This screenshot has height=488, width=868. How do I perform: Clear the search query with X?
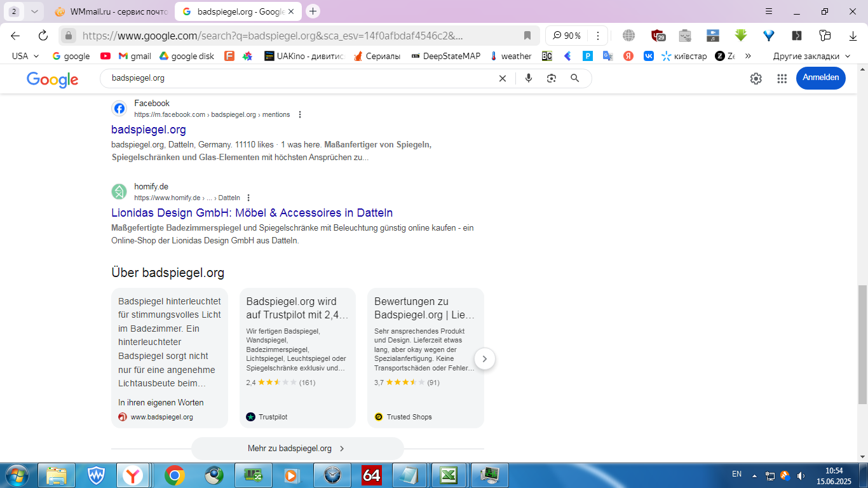pos(502,78)
